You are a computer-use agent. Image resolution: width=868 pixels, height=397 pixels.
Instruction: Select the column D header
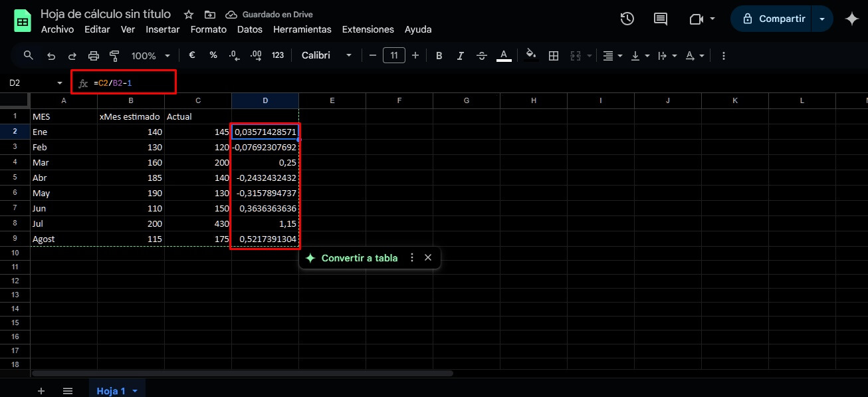tap(265, 100)
